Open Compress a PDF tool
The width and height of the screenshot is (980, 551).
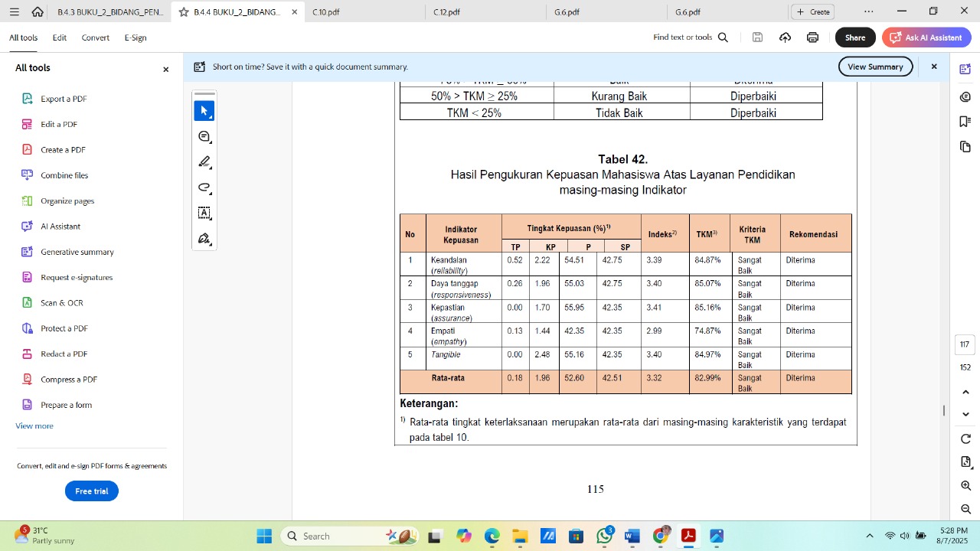(x=69, y=380)
